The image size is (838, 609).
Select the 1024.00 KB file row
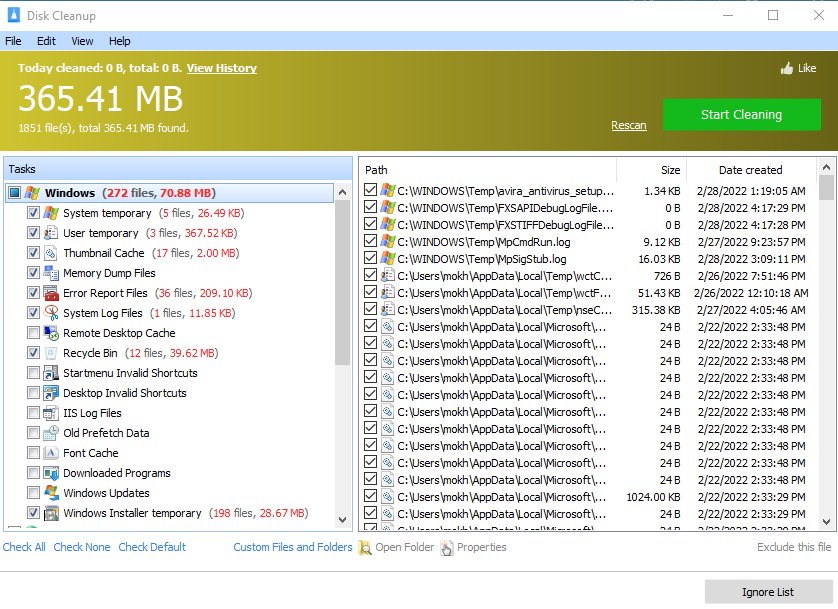(589, 497)
